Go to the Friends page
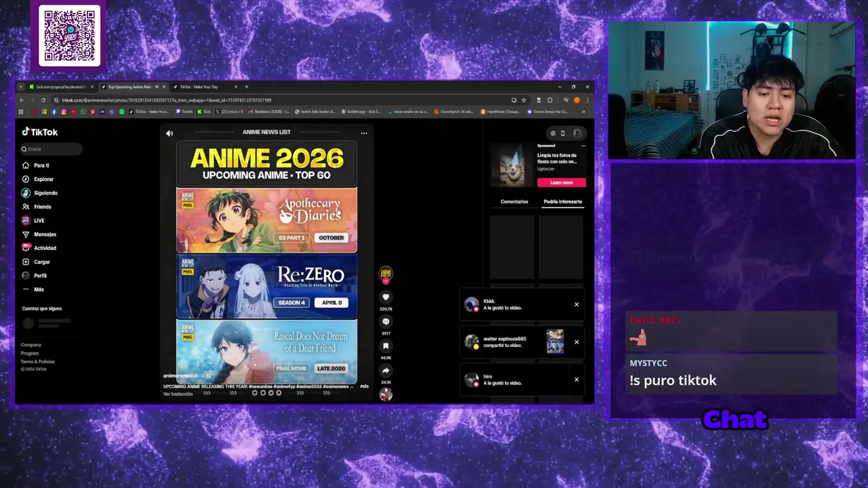868x488 pixels. [37, 207]
